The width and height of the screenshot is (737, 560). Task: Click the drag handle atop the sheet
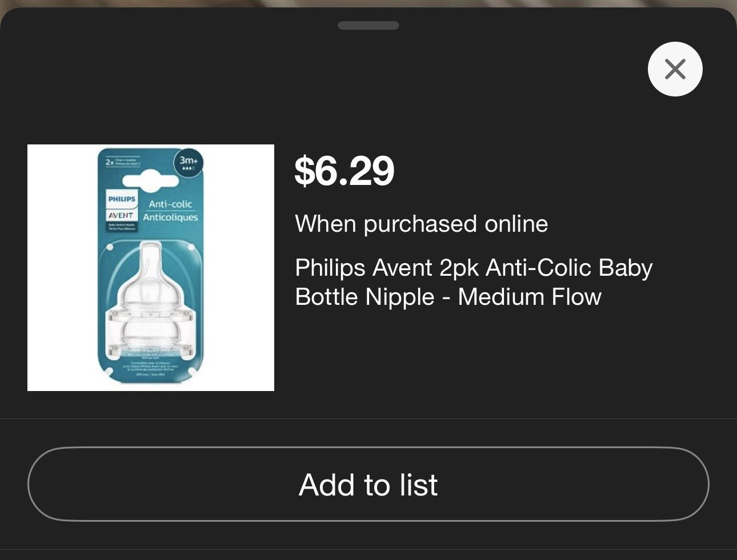pos(368,25)
